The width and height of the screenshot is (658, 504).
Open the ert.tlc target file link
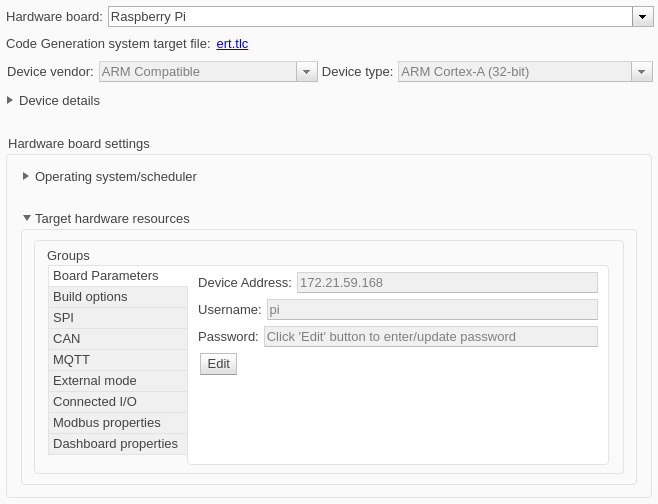point(232,44)
